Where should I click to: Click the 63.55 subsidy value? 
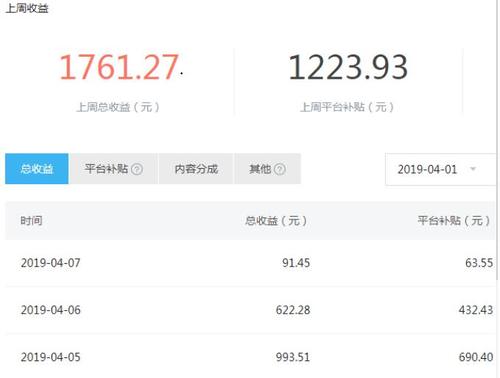479,263
